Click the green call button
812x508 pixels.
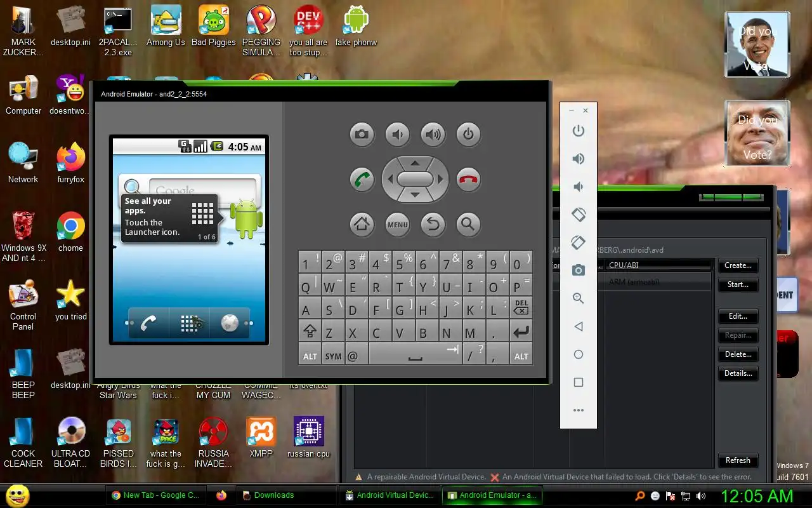pyautogui.click(x=362, y=179)
